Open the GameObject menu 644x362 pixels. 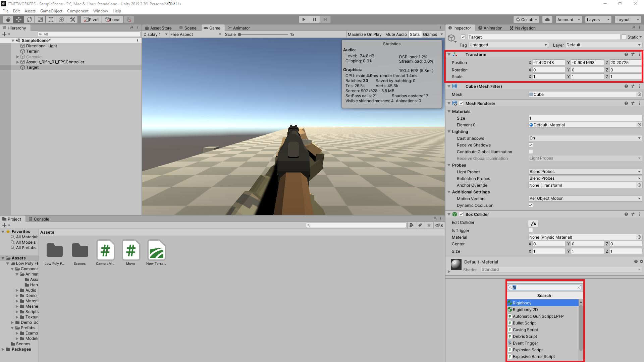[x=51, y=11]
